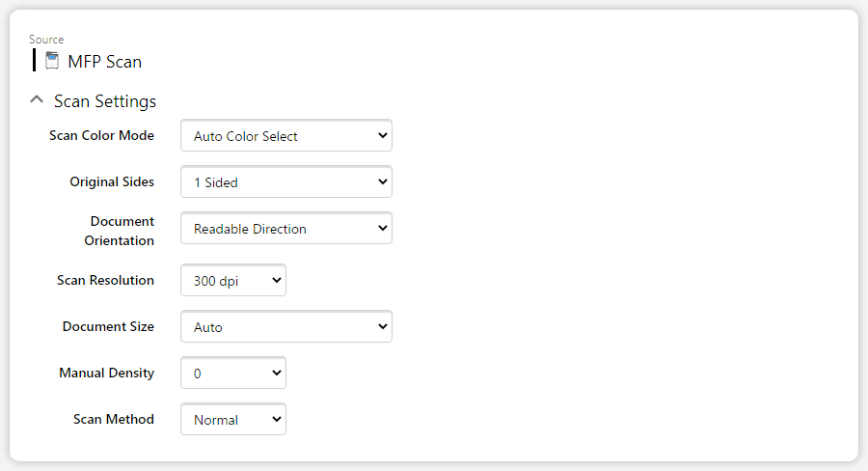Screen dimensions: 868x471
Task: Click the Scan Settings section heading
Action: pyautogui.click(x=105, y=101)
